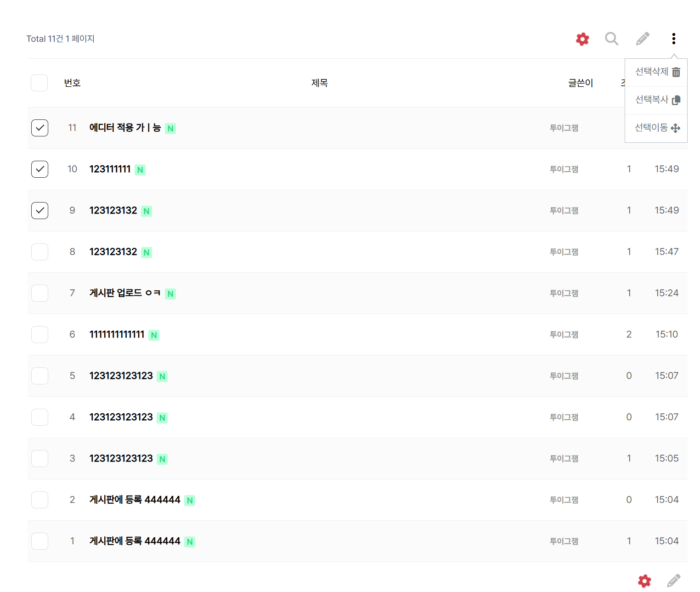Click the 글쓴이 column header
This screenshot has height=592, width=700.
pyautogui.click(x=581, y=83)
